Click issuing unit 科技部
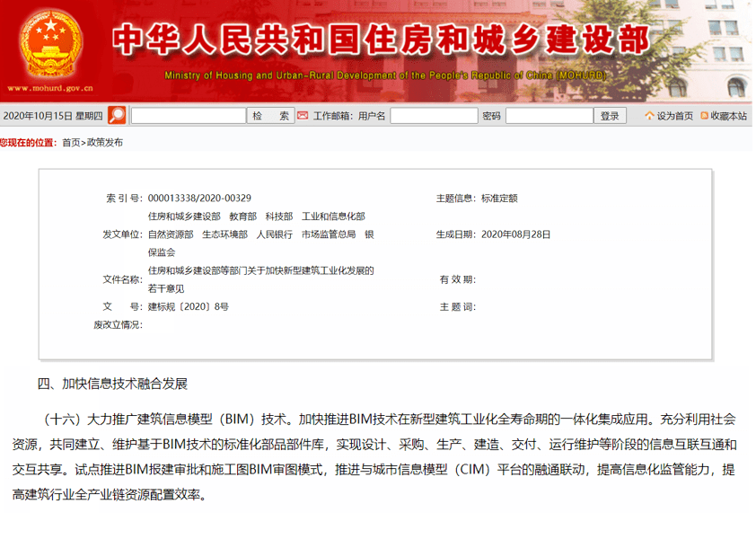756x539 pixels. pos(279,216)
